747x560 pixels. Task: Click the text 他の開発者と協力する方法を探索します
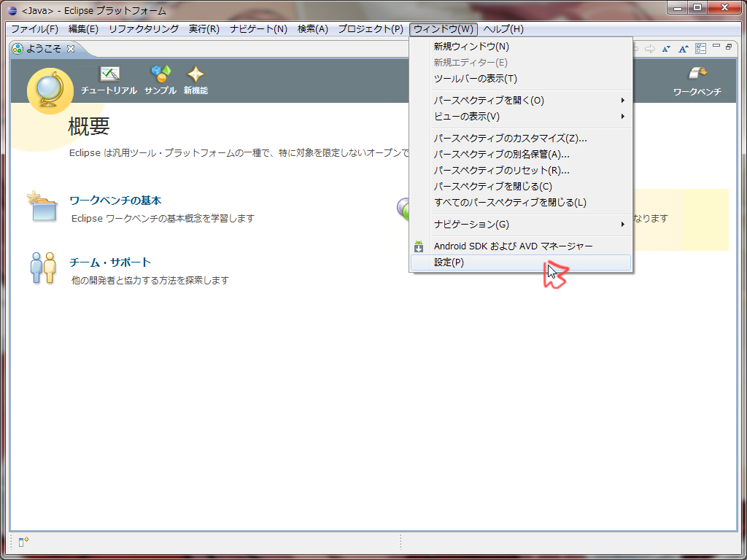150,281
